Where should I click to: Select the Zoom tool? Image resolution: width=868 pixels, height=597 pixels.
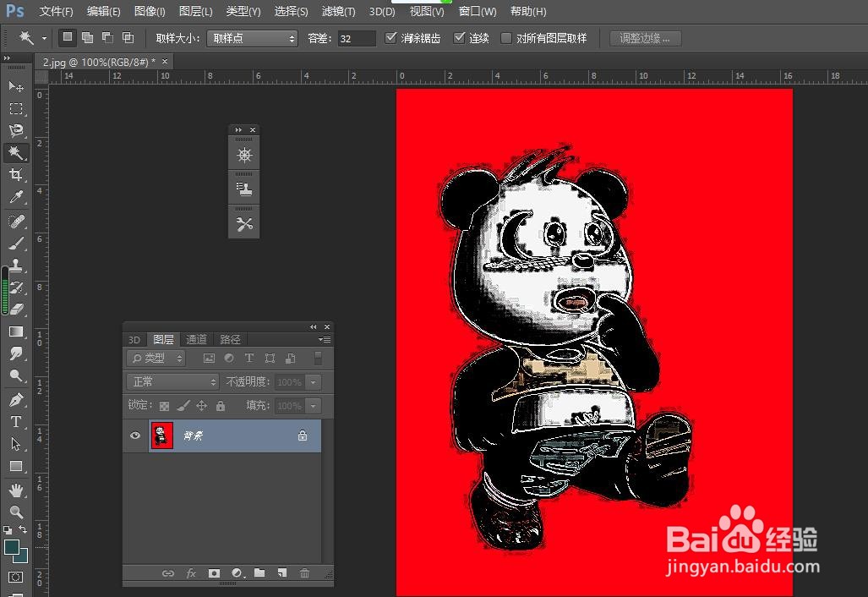pos(16,512)
